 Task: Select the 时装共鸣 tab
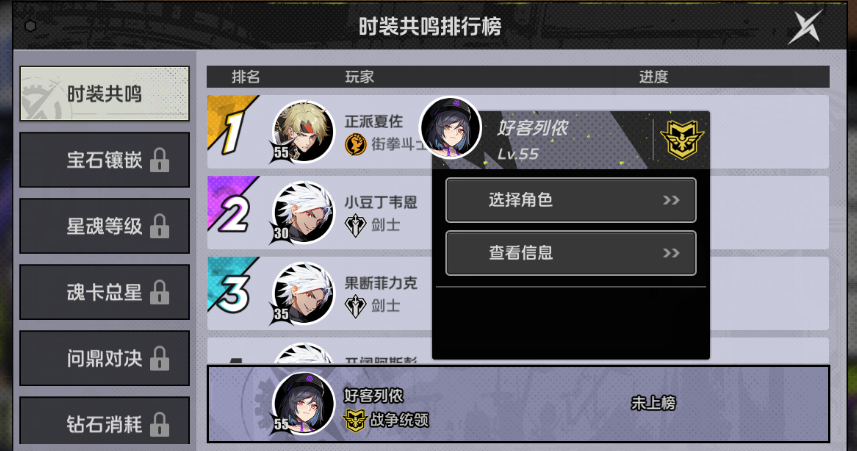coord(104,93)
